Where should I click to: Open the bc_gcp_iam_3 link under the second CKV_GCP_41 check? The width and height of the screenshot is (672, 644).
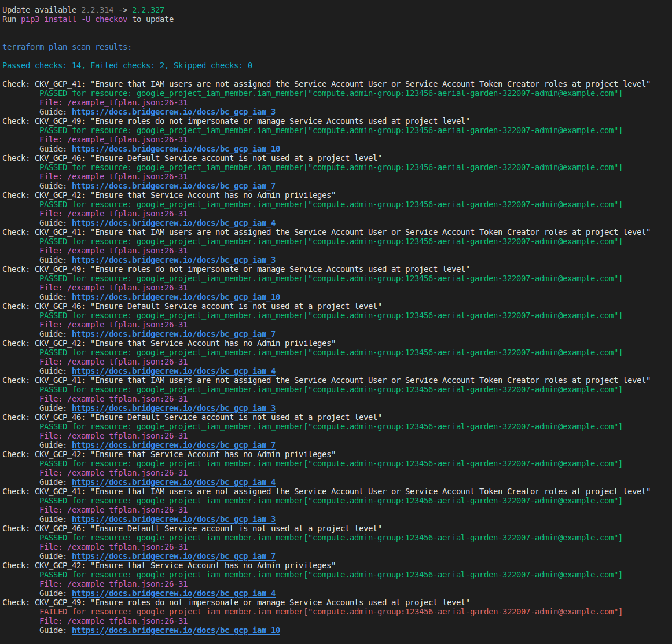173,260
